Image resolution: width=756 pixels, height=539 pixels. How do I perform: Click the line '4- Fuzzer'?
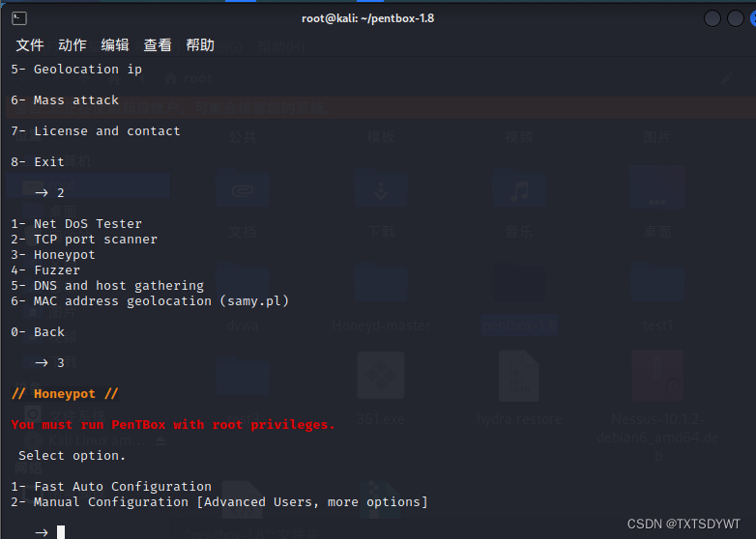click(45, 270)
